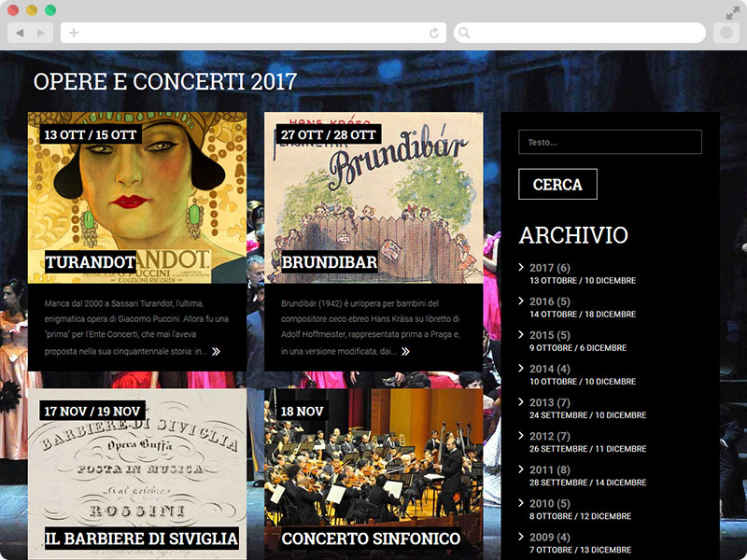Open the 2015 (5) archive link
Viewport: 747px width, 560px height.
550,335
